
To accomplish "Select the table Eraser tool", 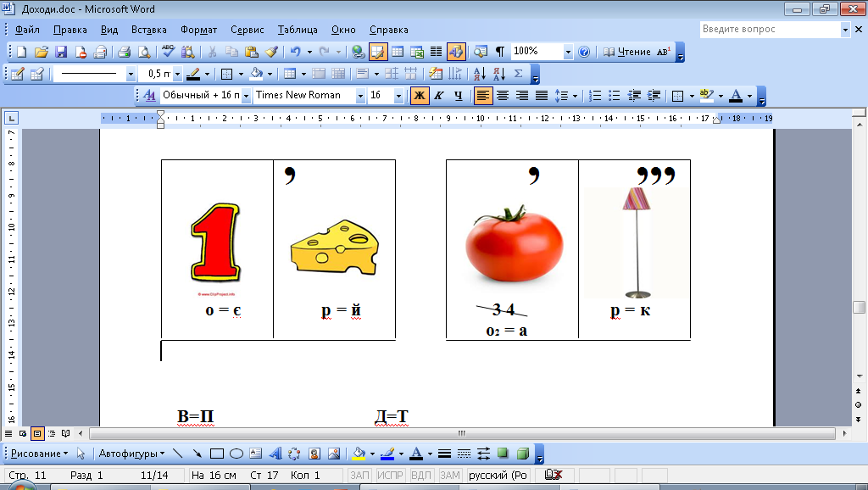I will point(37,74).
